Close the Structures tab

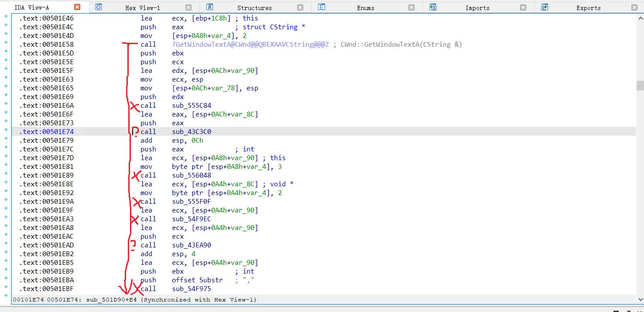(300, 7)
